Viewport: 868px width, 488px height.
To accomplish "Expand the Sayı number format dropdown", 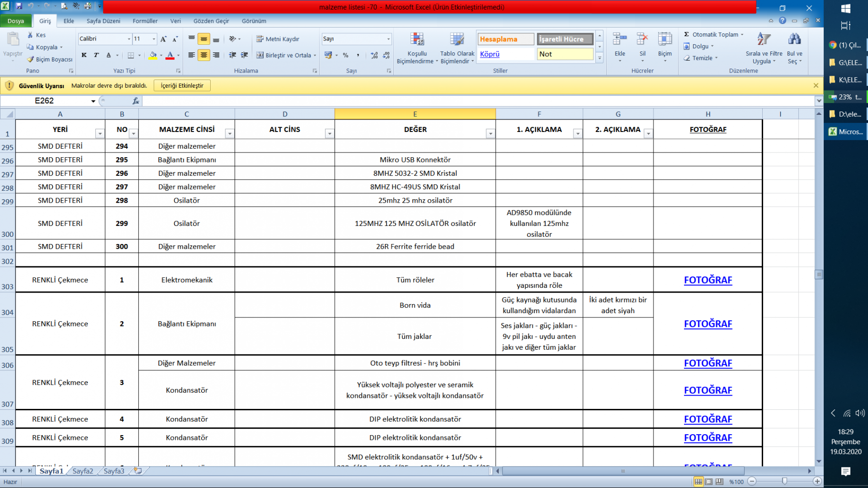I will click(388, 39).
